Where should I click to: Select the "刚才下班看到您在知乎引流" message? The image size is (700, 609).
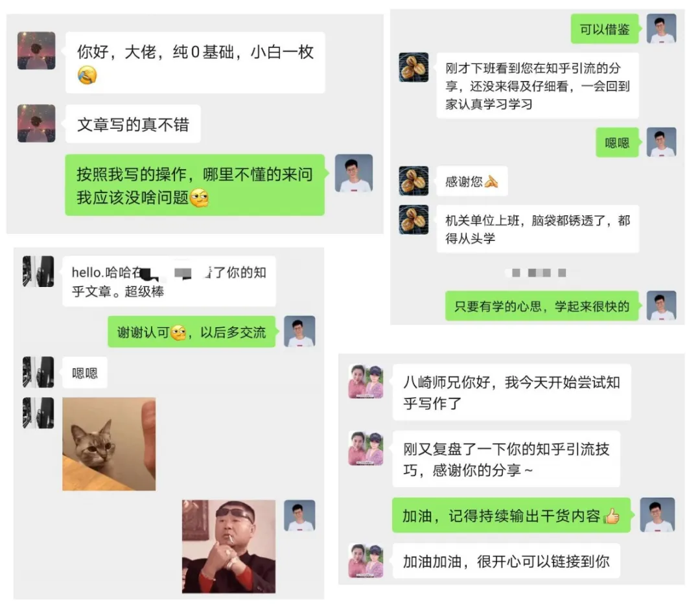tap(537, 86)
